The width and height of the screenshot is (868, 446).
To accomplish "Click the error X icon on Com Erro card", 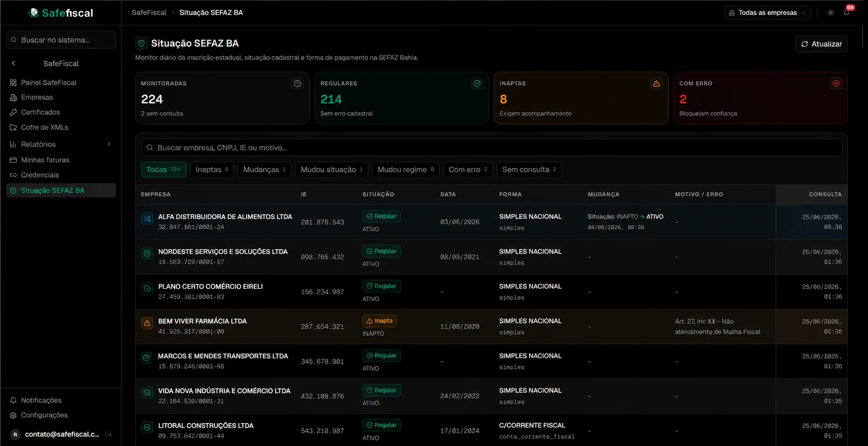I will coord(836,84).
